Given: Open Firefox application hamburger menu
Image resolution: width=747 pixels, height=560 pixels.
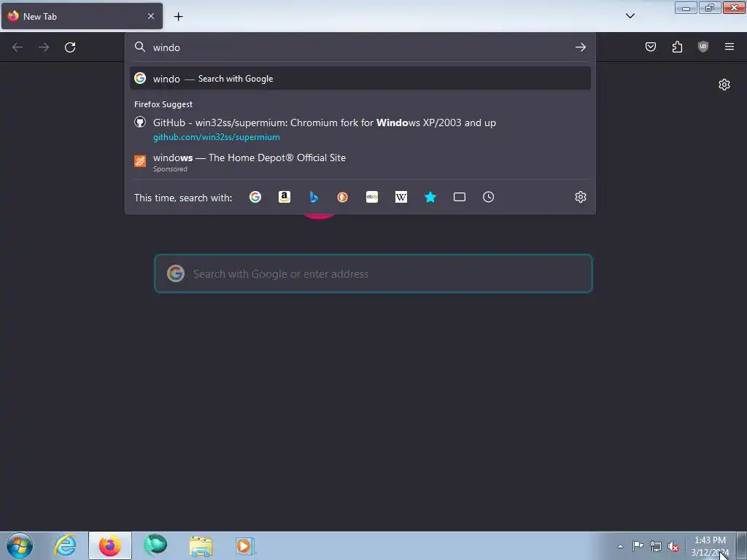Looking at the screenshot, I should tap(729, 47).
